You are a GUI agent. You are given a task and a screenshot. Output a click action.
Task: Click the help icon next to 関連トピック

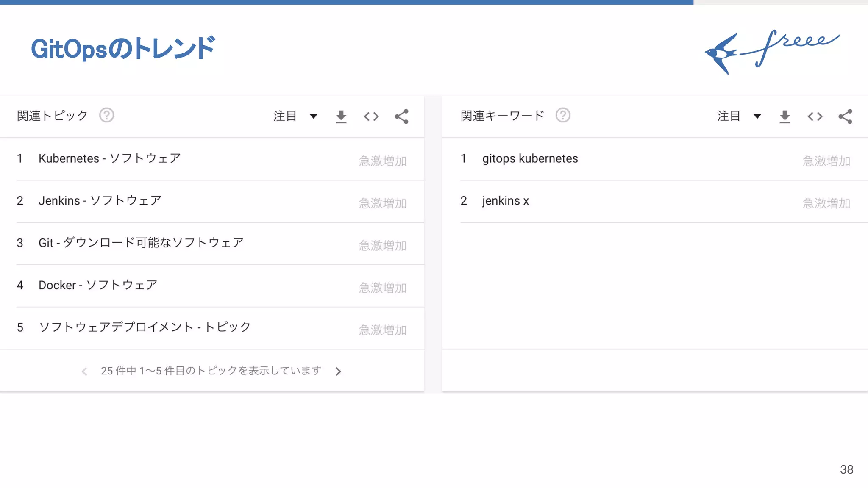106,115
